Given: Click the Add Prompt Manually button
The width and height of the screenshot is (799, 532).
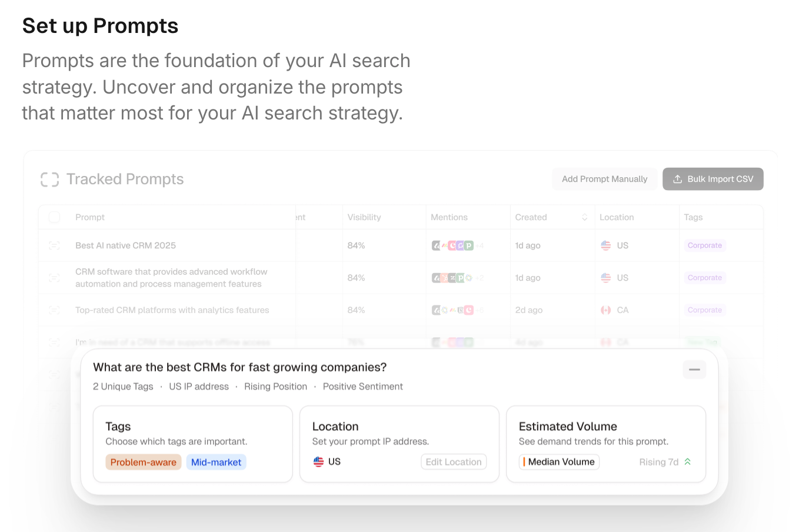Looking at the screenshot, I should click(x=604, y=179).
